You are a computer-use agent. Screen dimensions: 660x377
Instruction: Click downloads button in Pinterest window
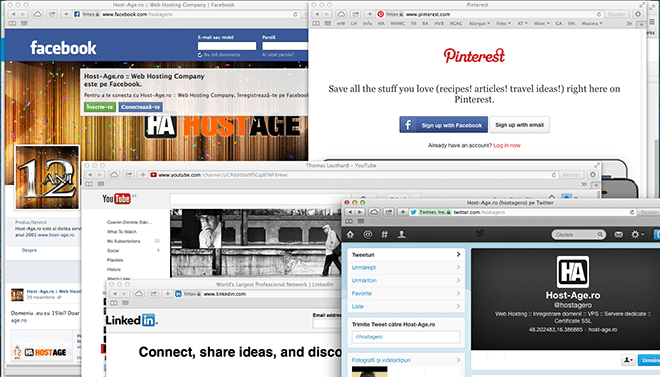(638, 14)
